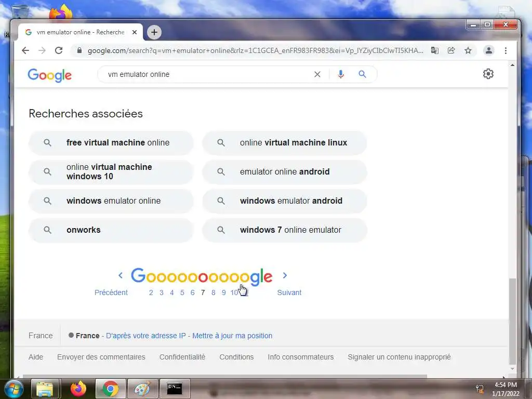Search windows 7 online emulator suggestion
The height and width of the screenshot is (399, 532).
click(x=285, y=230)
